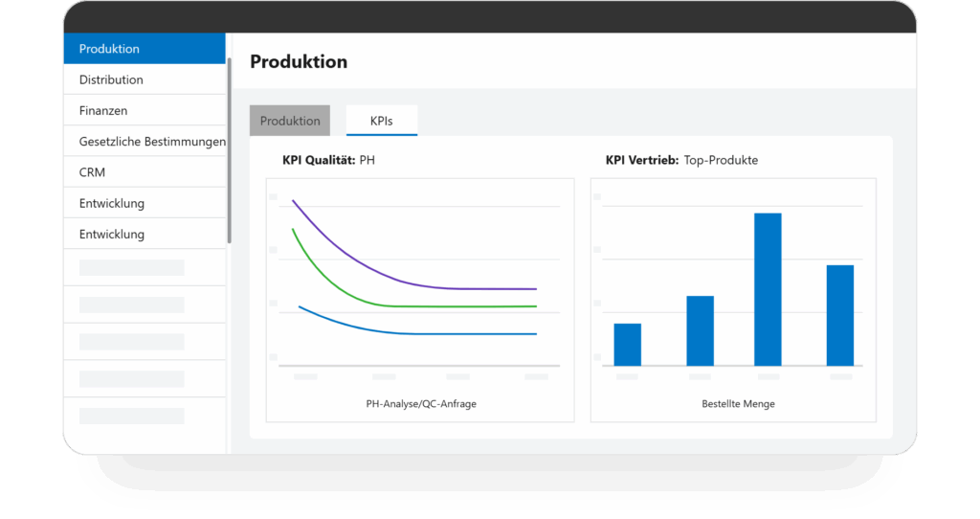This screenshot has height=519, width=980.
Task: Click the rightmost bar in Top-Produkte chart
Action: (839, 315)
